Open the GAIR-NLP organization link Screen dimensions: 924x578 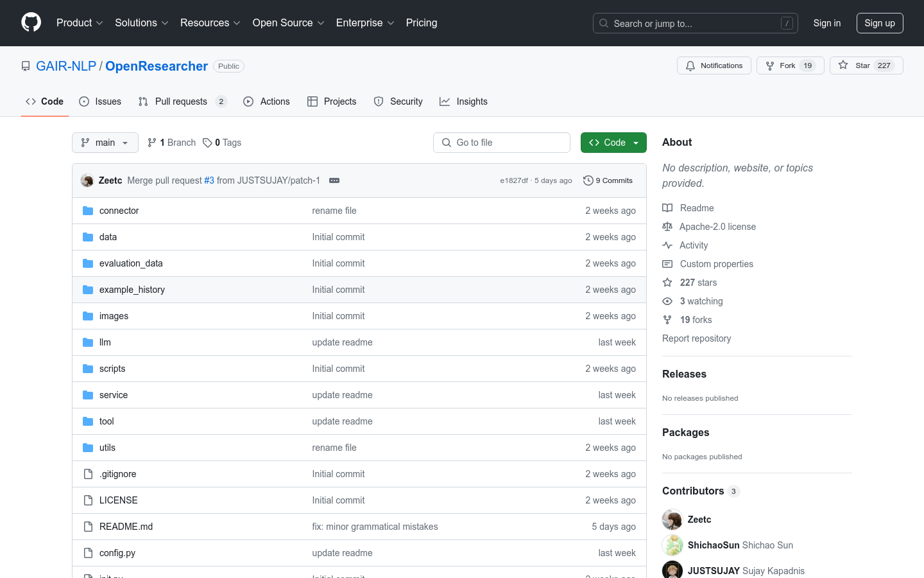click(x=66, y=66)
